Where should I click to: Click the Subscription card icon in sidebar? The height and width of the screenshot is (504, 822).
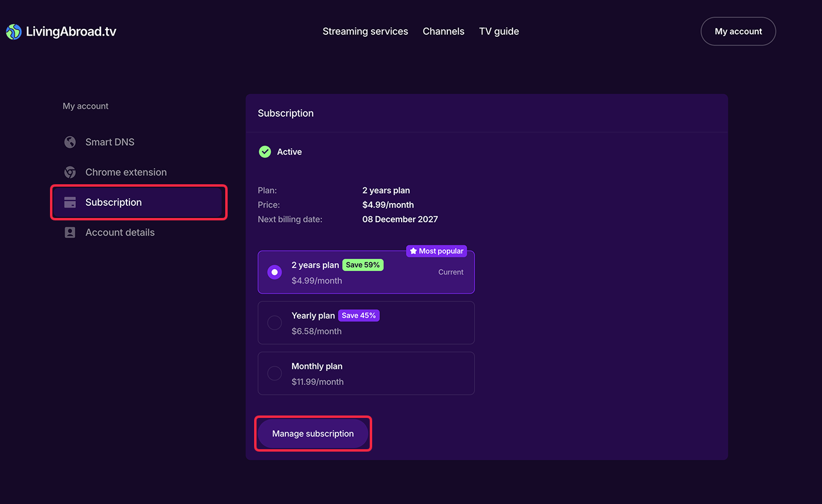click(70, 202)
